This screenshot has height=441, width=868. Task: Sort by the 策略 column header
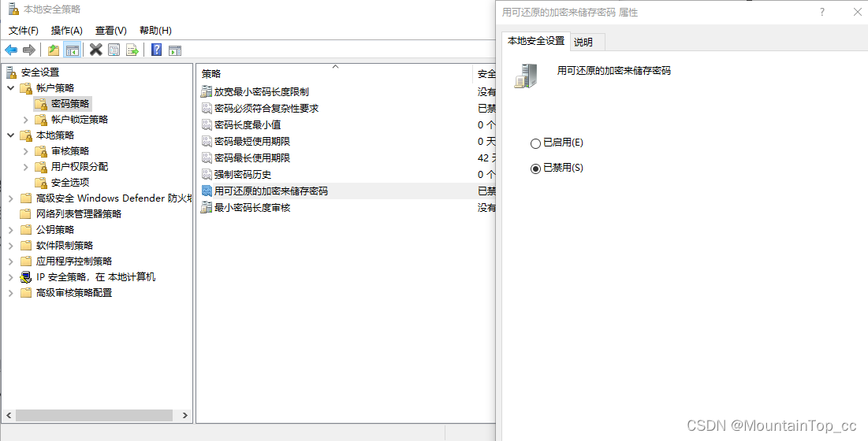click(335, 73)
